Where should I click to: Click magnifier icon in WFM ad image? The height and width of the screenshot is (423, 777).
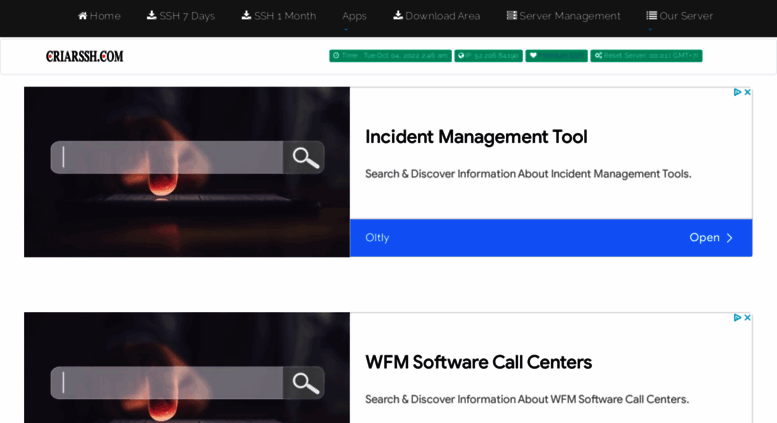point(305,383)
